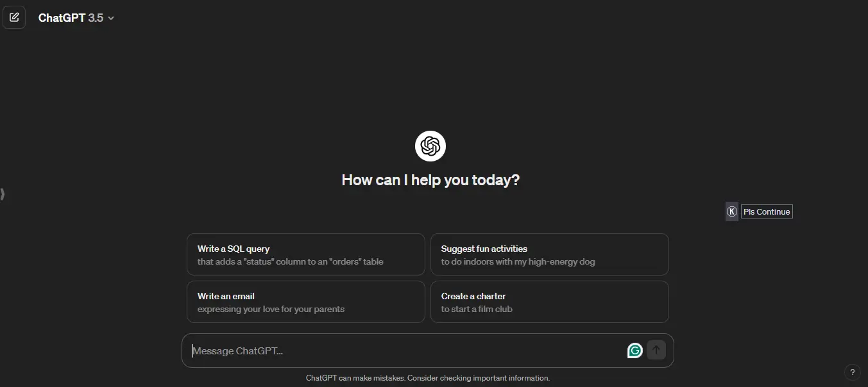Click the OpenAI logo above the greeting
The image size is (868, 387).
click(x=430, y=147)
